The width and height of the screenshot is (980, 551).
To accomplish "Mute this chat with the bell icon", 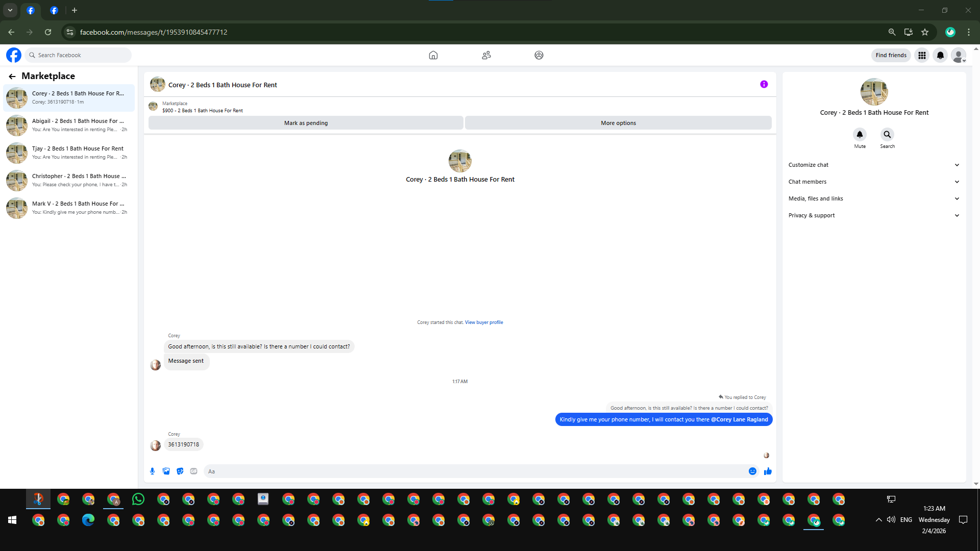I will (x=860, y=135).
